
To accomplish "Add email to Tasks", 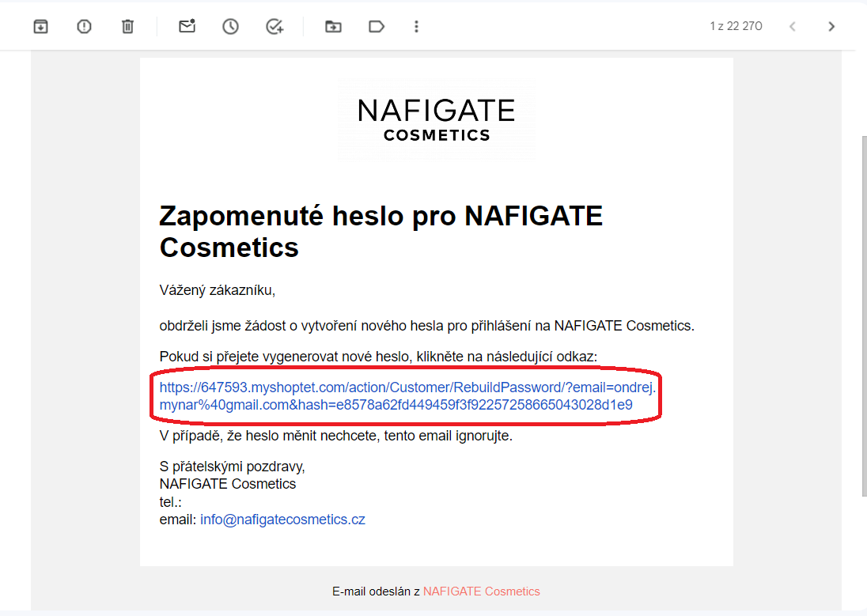I will 274,26.
